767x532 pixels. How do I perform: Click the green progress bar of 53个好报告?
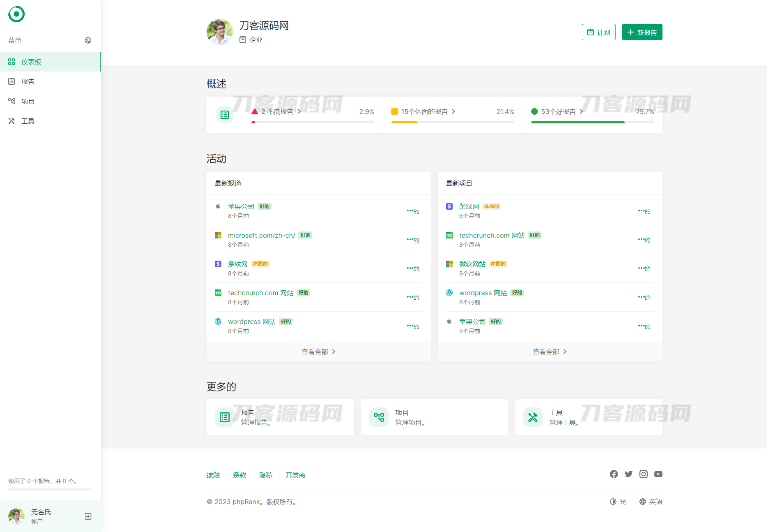(578, 122)
